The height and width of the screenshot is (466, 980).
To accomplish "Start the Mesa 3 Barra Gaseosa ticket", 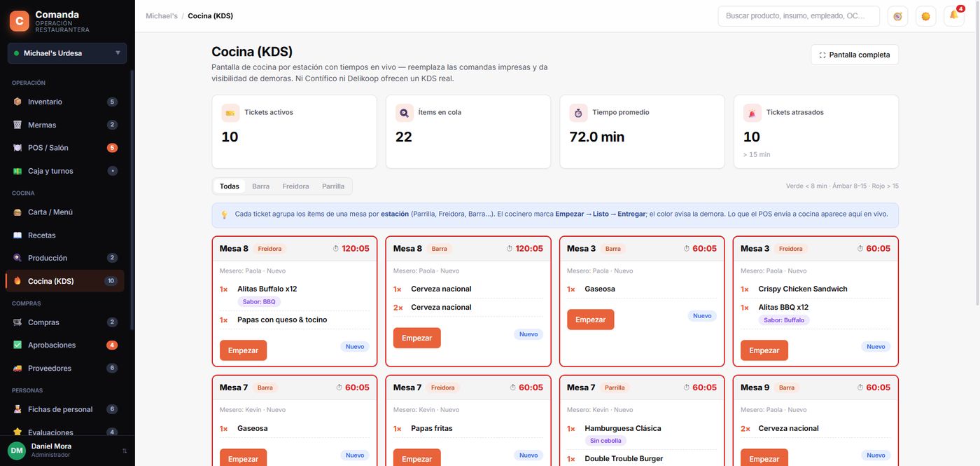I will (590, 320).
